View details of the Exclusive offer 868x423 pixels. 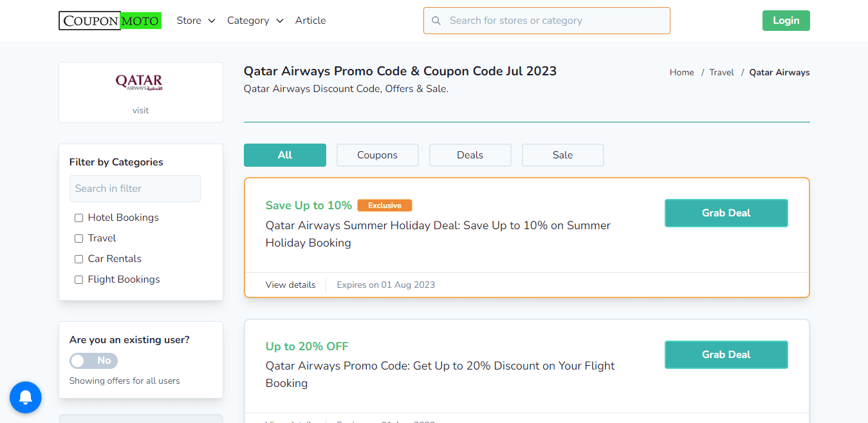290,285
